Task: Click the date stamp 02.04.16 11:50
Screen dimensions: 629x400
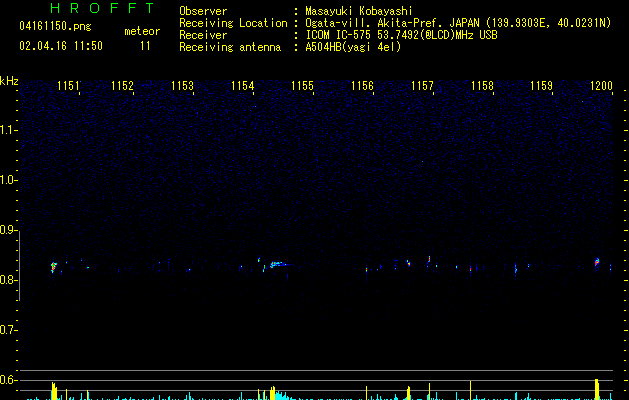Action: 61,46
